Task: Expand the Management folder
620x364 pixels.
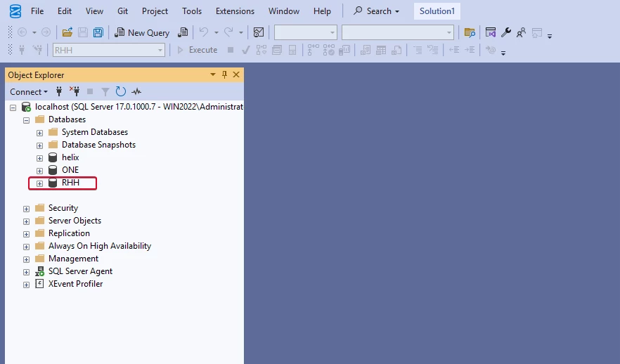Action: point(27,259)
